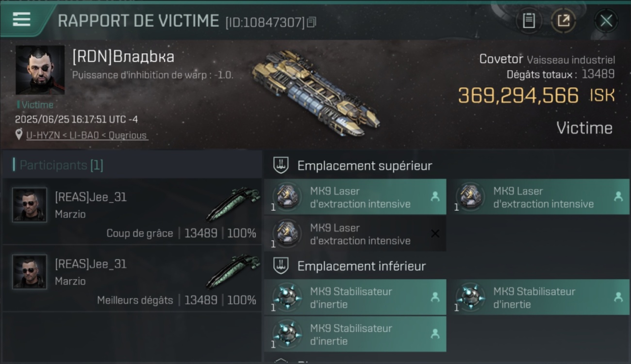
Task: Share the report via export icon
Action: (563, 21)
